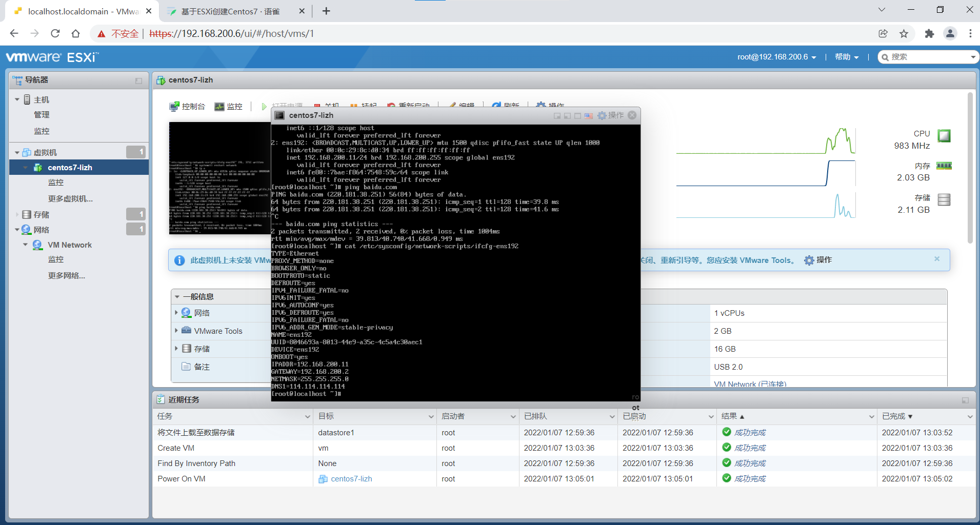The image size is (980, 525).
Task: Expand the 网络 row in general info
Action: coord(176,313)
